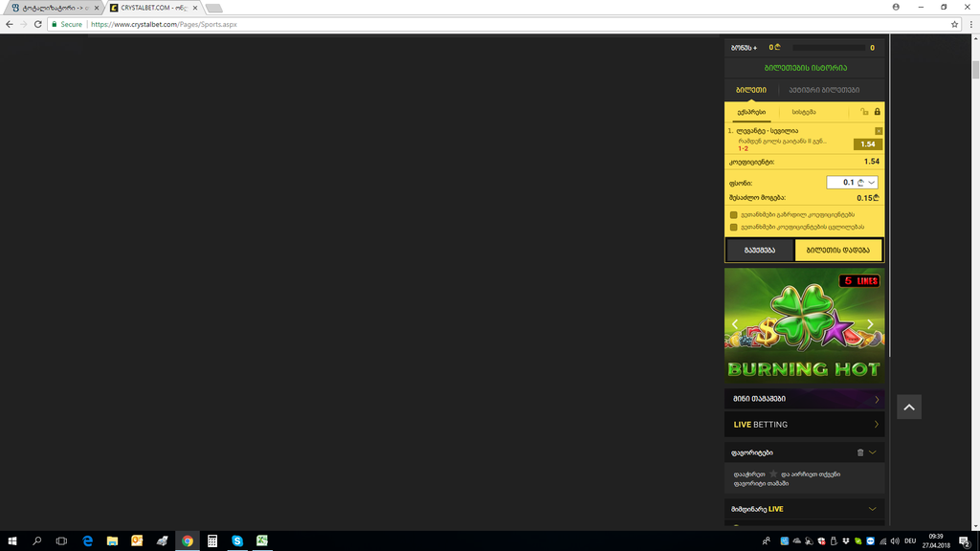
Task: Open Calculator from the taskbar
Action: pos(212,541)
